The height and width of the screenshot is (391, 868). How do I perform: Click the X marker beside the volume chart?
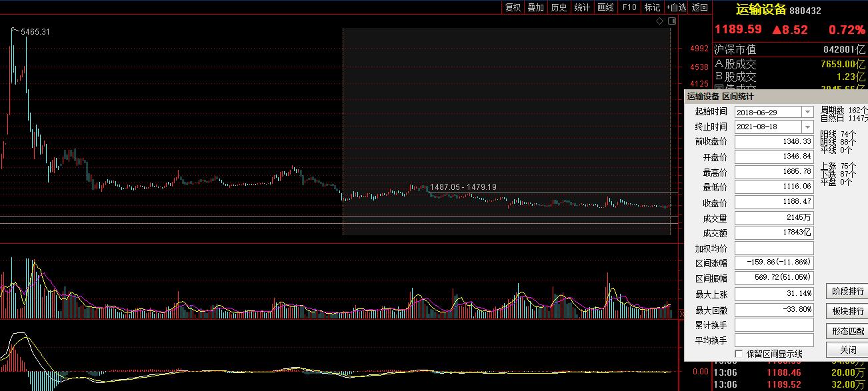coord(681,313)
